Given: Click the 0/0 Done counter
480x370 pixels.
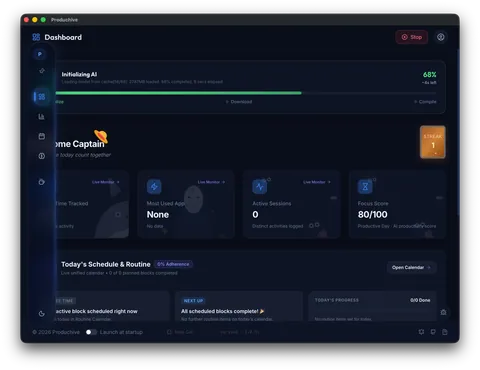Looking at the screenshot, I should click(420, 300).
